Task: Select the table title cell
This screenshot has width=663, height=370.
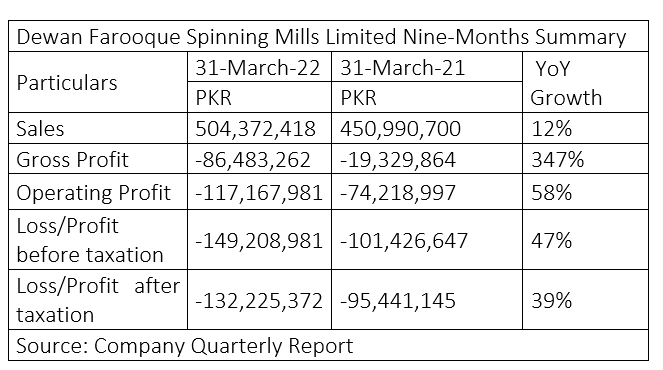Action: 328,36
